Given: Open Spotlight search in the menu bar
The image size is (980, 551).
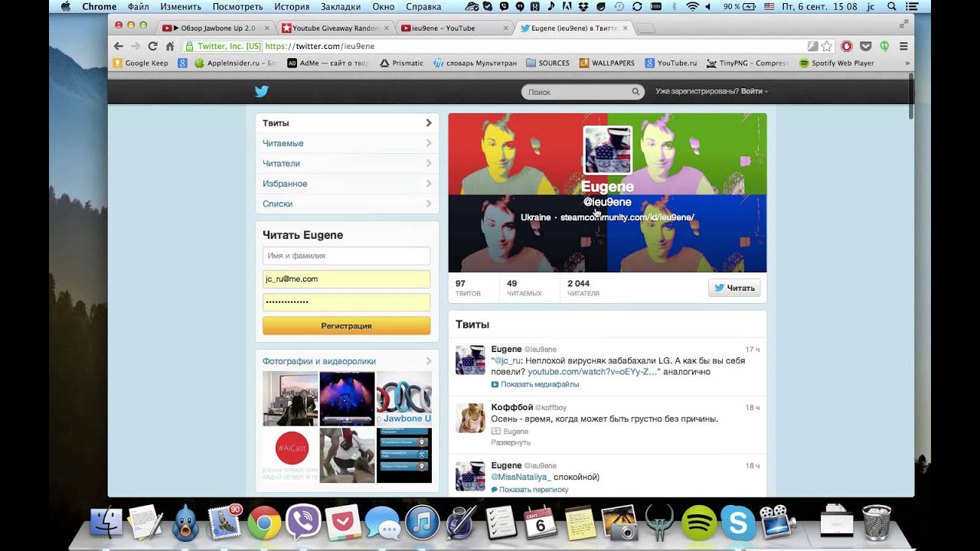Looking at the screenshot, I should 891,7.
